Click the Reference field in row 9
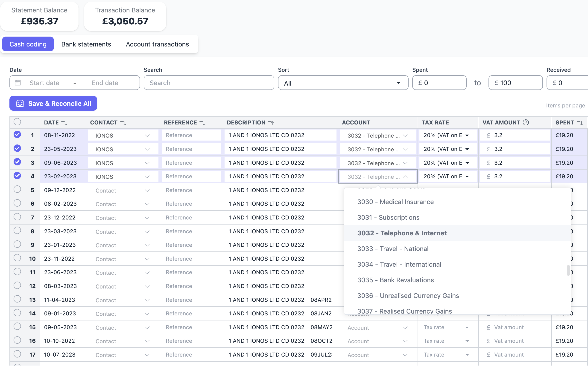The width and height of the screenshot is (588, 369). pos(191,245)
